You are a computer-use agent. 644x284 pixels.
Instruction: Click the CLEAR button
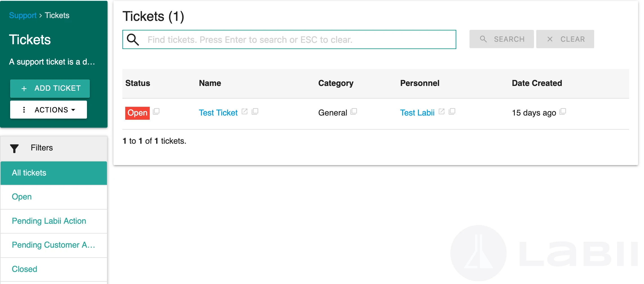click(x=565, y=39)
